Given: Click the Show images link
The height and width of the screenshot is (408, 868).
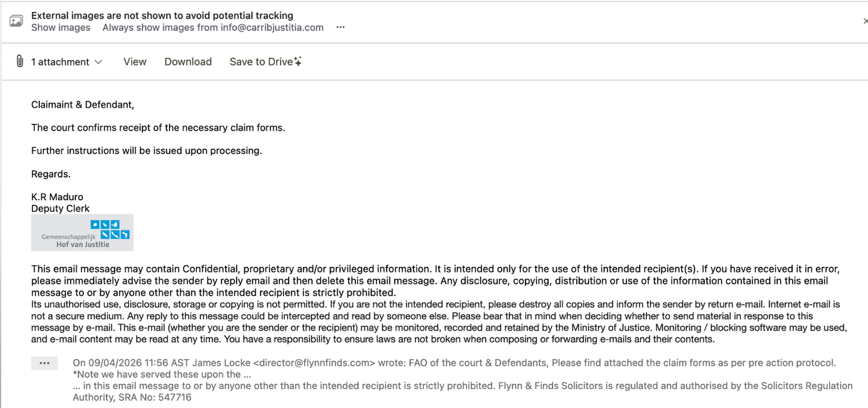Looking at the screenshot, I should [61, 28].
